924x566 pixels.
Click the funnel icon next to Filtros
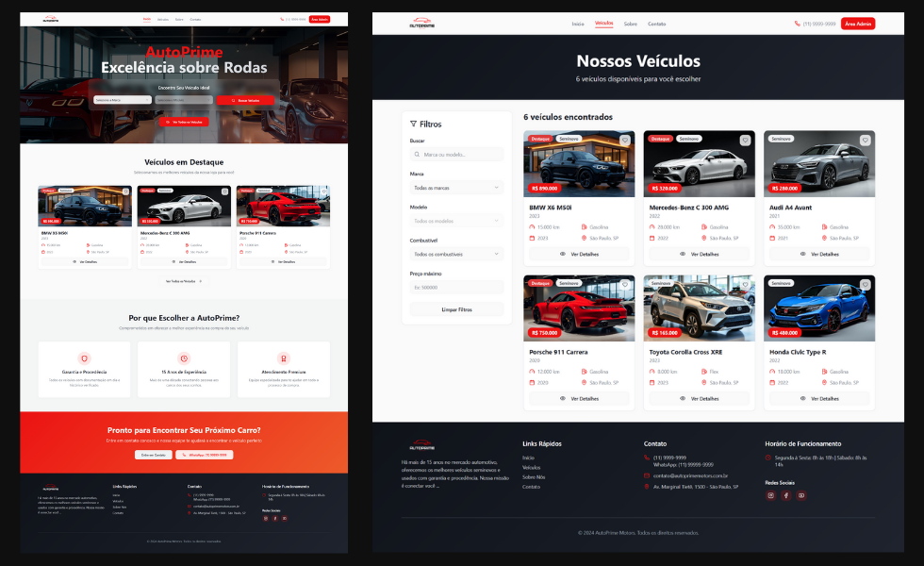coord(413,124)
